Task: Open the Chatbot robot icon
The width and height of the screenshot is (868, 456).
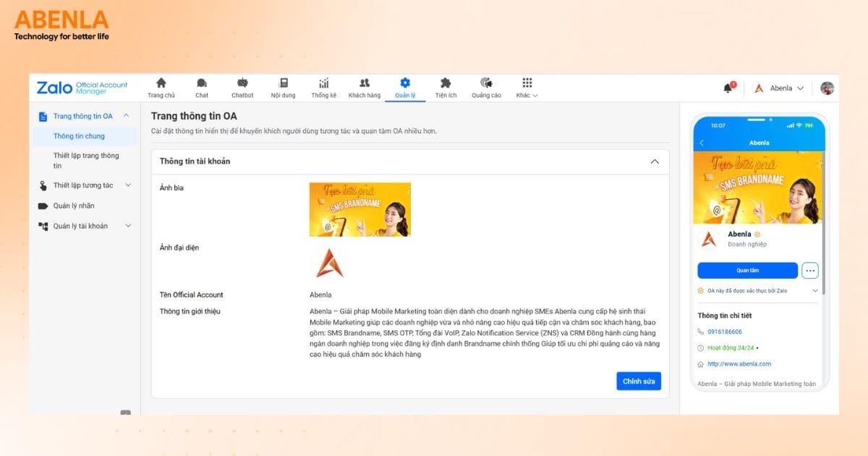Action: pyautogui.click(x=242, y=83)
